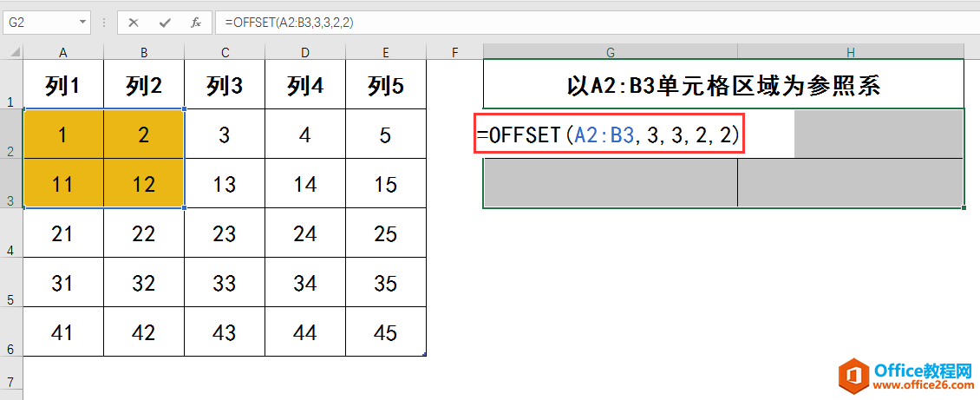Select row 5 header
Viewport: 980px width, 400px height.
pos(11,282)
